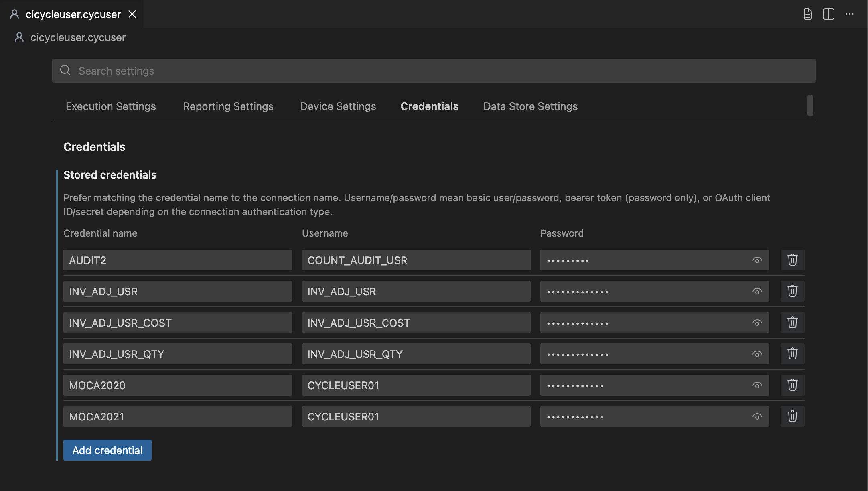Reveal the INV_ADJ_USR password
868x491 pixels.
[757, 292]
